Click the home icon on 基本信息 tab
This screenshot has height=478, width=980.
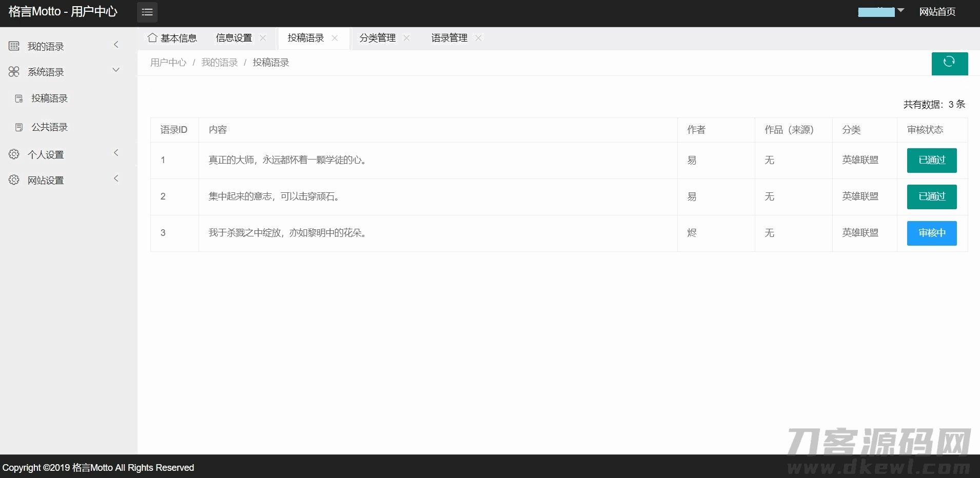[152, 38]
